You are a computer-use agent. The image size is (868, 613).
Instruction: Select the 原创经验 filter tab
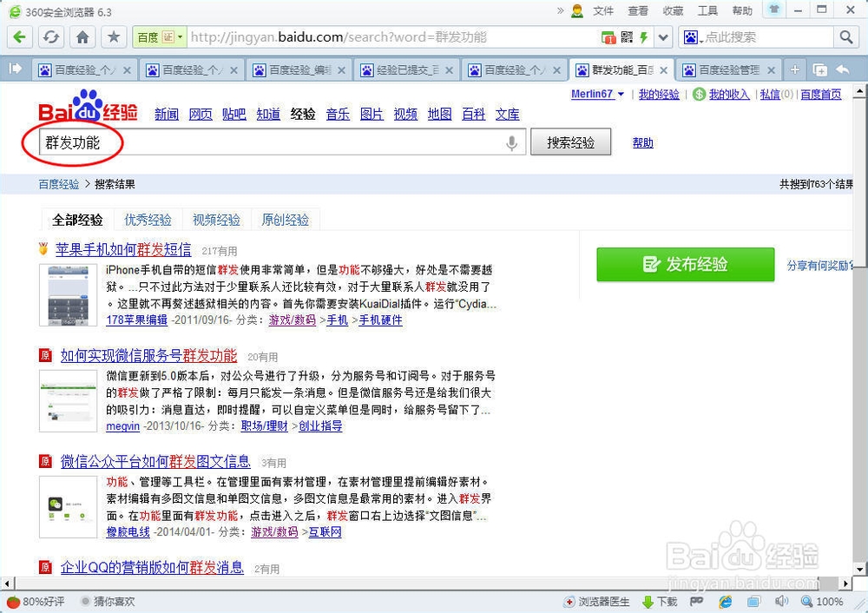click(x=285, y=220)
